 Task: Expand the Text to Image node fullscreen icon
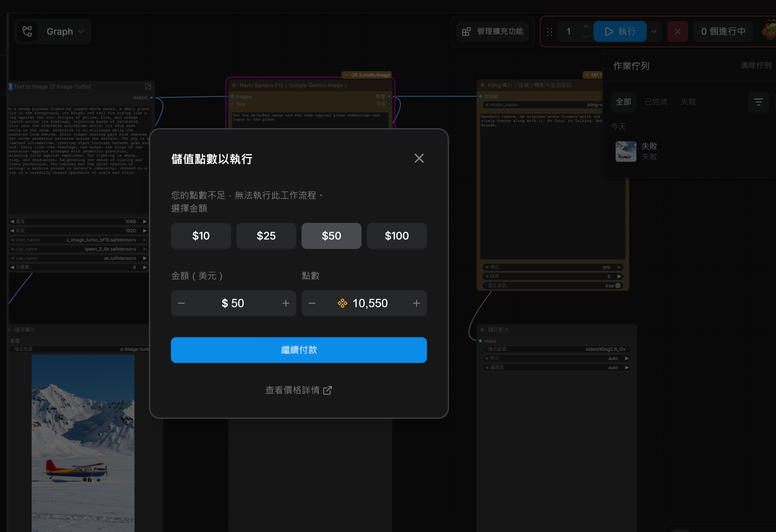click(x=148, y=86)
